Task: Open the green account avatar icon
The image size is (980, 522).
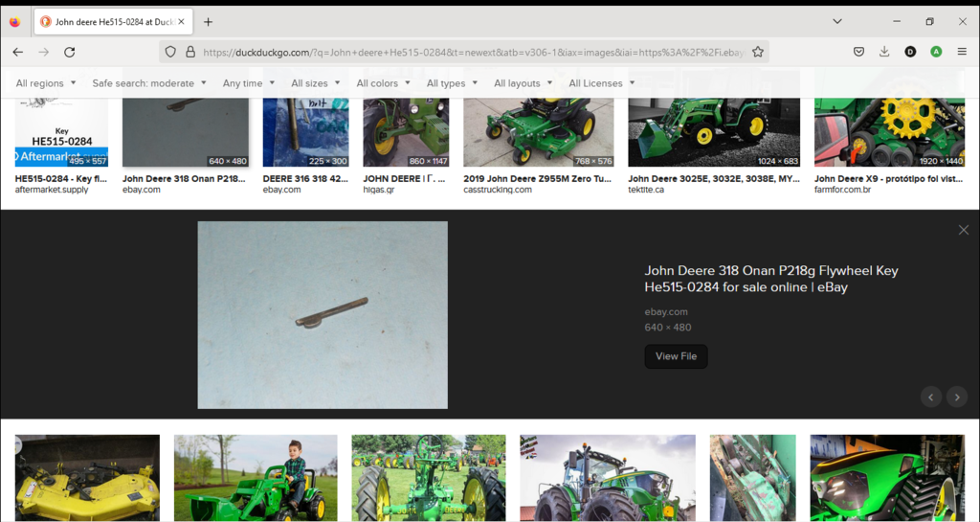Action: click(936, 52)
